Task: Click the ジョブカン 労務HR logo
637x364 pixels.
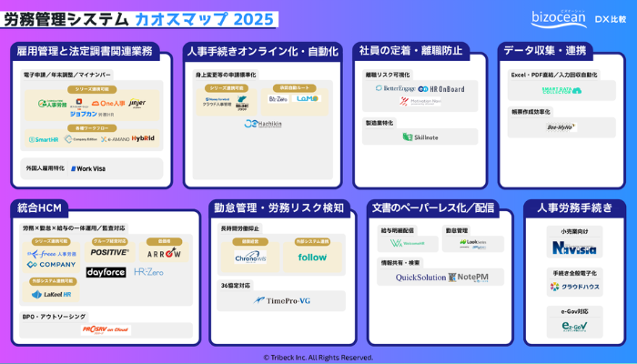Action: [x=92, y=114]
